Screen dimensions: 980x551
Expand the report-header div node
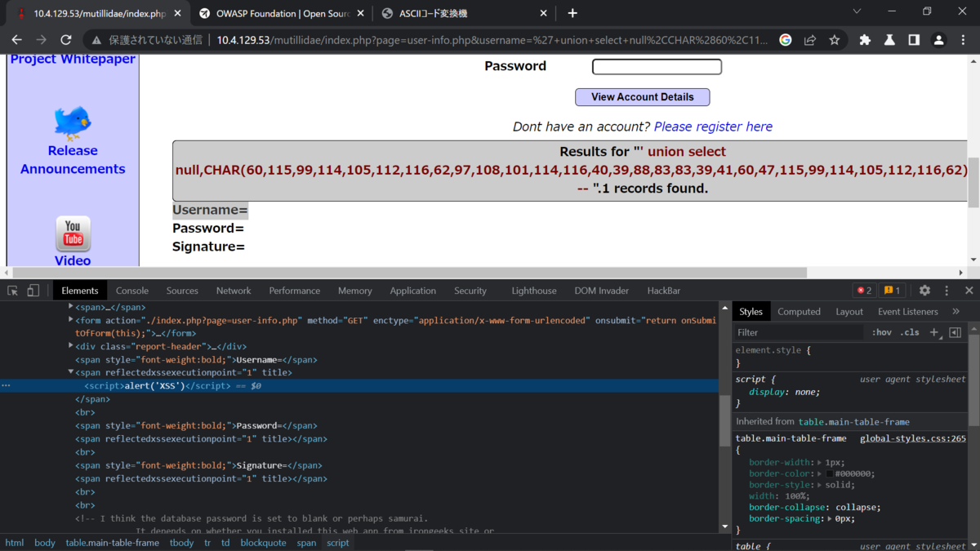pos(71,346)
